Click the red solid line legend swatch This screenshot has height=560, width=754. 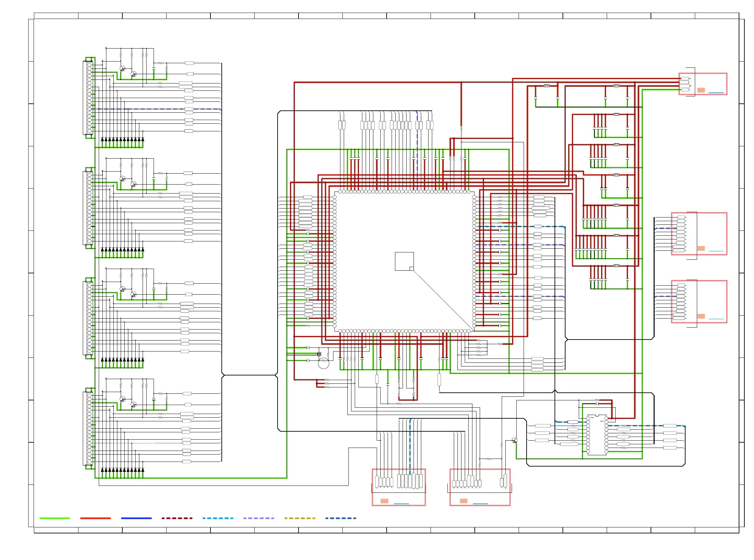click(x=95, y=518)
